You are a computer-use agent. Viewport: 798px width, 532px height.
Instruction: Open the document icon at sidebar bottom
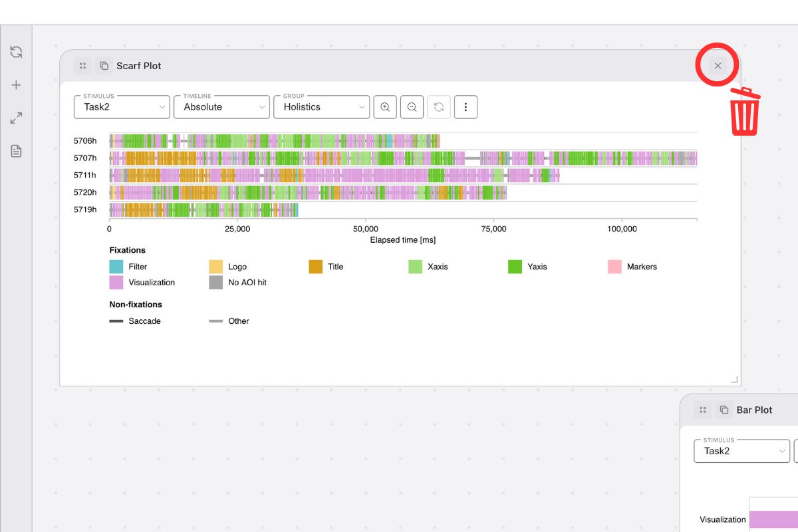coord(16,151)
